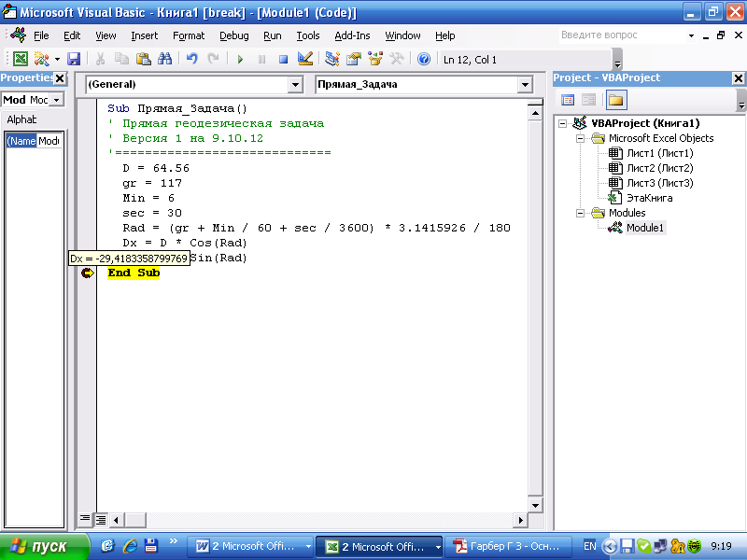Select Module1 in project tree
This screenshot has height=560, width=747.
(x=644, y=228)
